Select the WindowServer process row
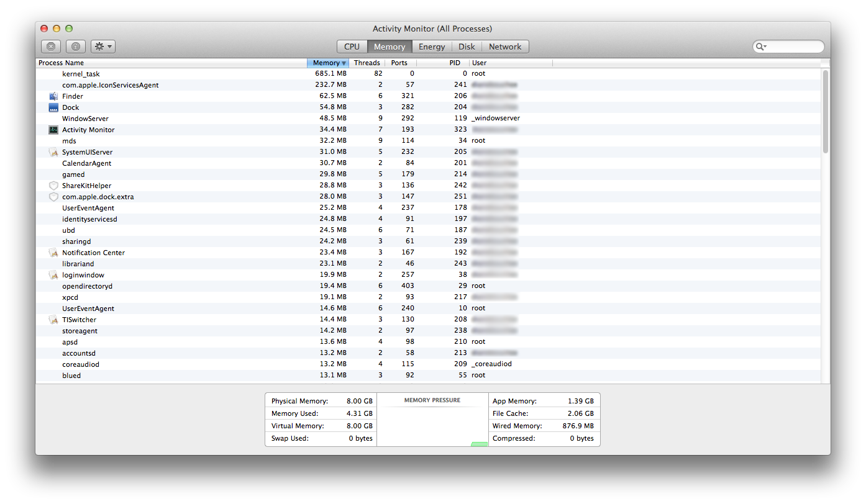Screen dimensions: 866x504 (429, 119)
